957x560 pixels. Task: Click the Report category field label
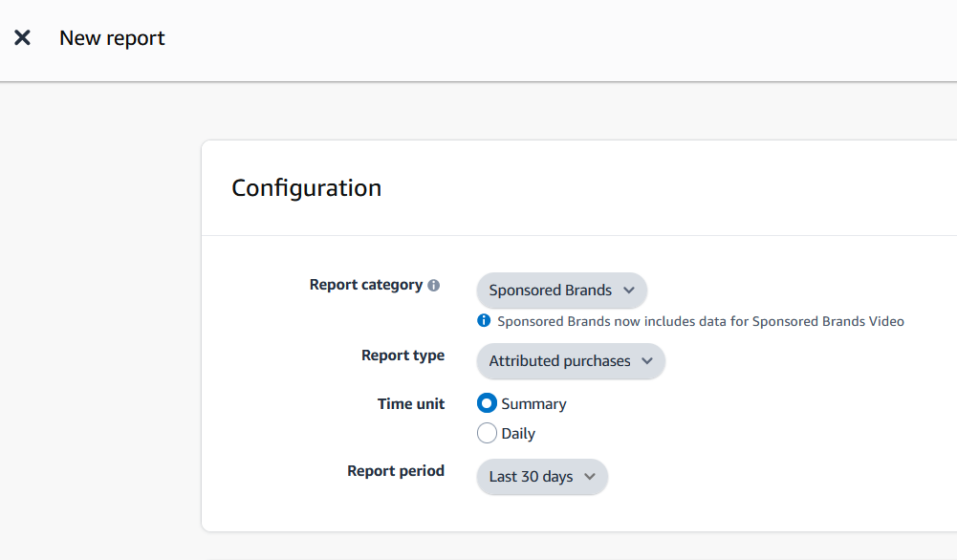(x=365, y=285)
